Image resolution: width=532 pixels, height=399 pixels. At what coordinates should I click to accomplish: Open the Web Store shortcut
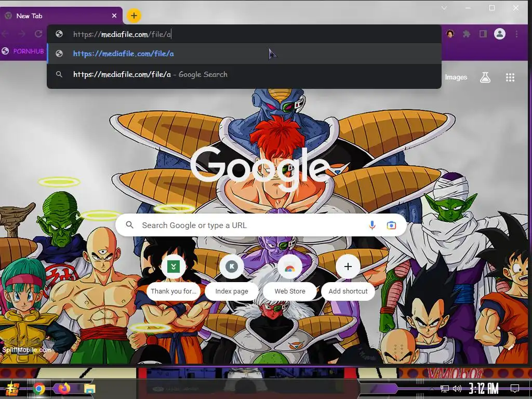tap(290, 277)
